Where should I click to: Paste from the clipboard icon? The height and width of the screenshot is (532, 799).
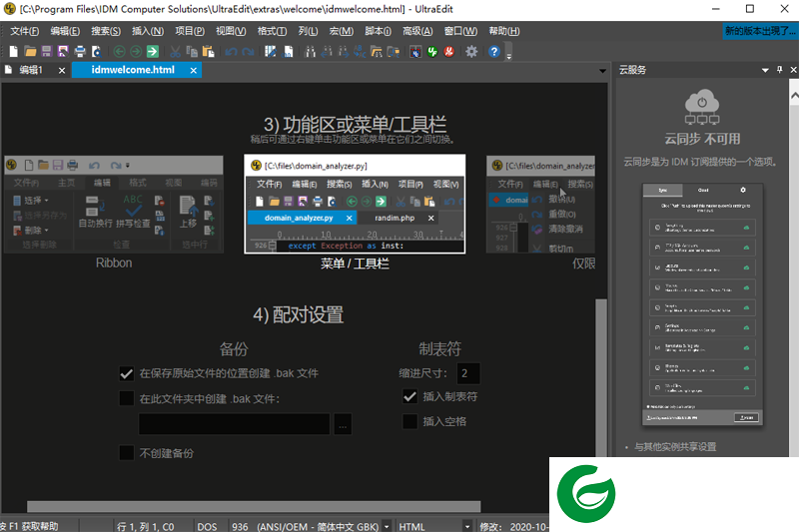coord(208,52)
